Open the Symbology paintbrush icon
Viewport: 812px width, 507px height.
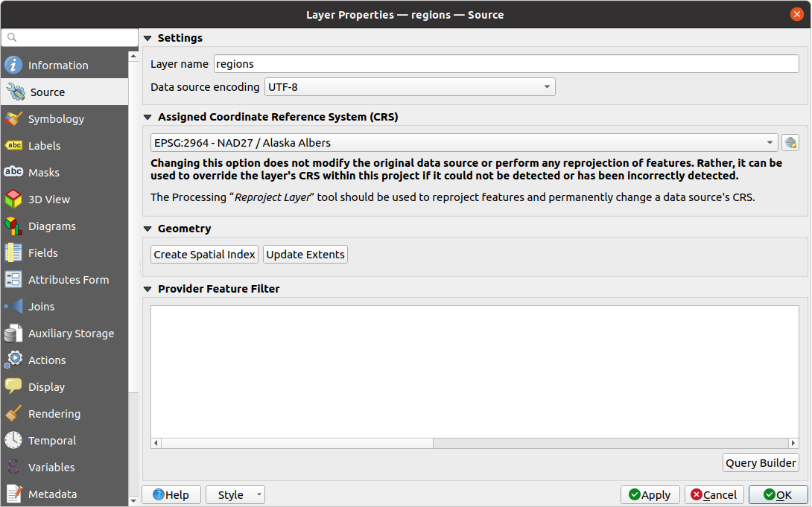[x=13, y=119]
